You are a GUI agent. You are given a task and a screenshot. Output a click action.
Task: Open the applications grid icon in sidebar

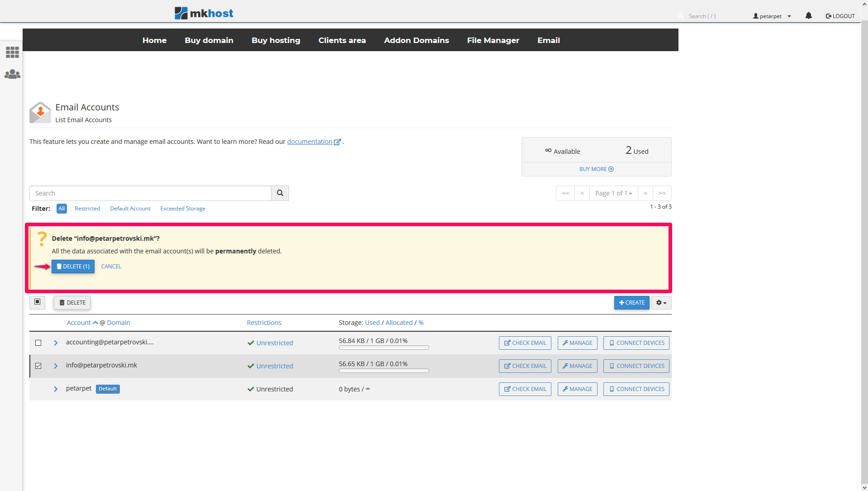point(12,52)
